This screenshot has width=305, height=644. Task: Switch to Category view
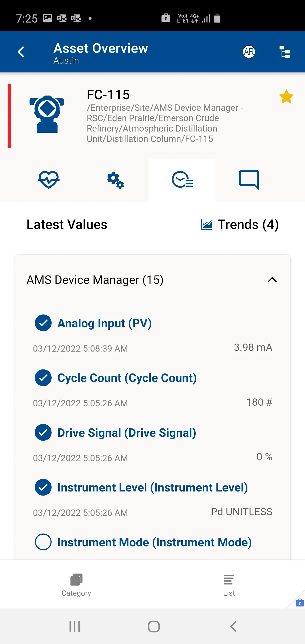[x=76, y=585]
